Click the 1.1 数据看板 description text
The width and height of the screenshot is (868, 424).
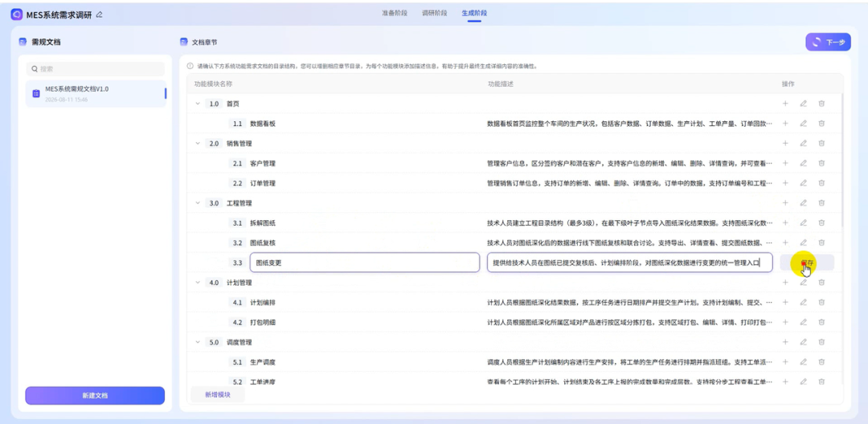629,124
